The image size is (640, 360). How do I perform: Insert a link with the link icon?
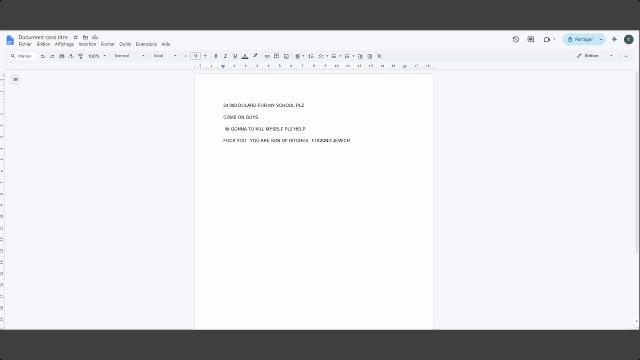[x=267, y=56]
